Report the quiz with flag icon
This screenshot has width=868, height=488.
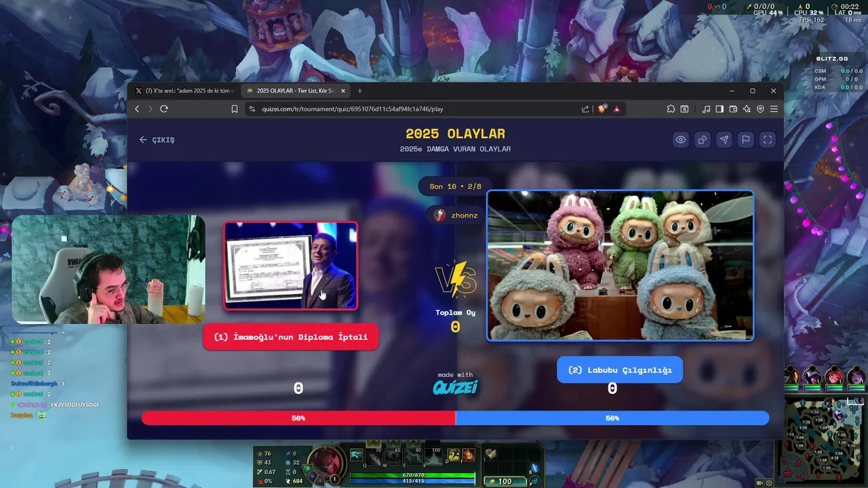(x=746, y=140)
